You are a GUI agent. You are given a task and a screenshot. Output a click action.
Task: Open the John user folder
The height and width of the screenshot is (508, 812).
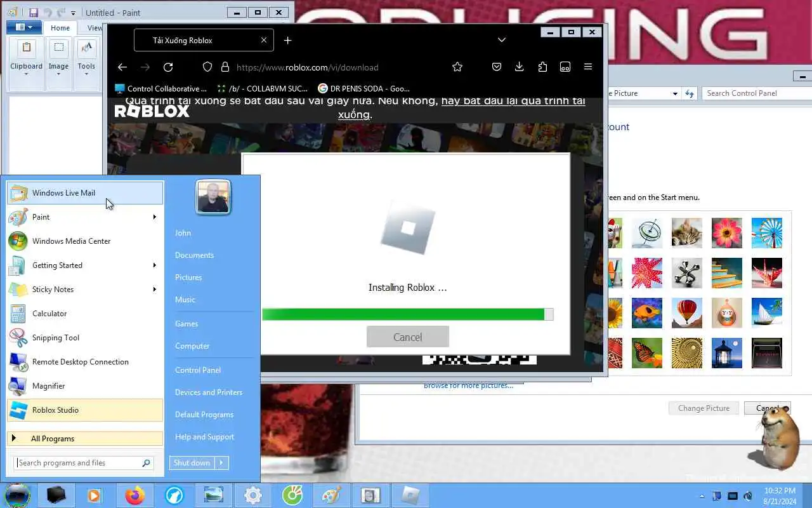pos(183,233)
